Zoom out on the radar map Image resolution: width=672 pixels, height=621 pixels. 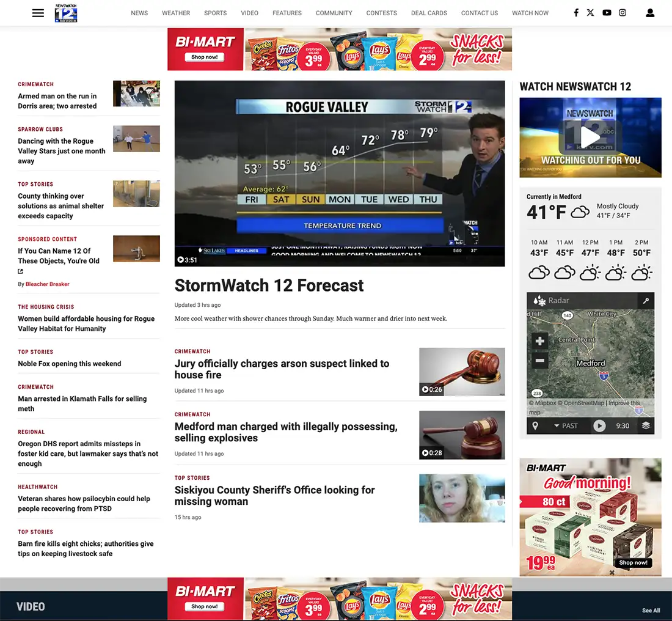click(539, 361)
